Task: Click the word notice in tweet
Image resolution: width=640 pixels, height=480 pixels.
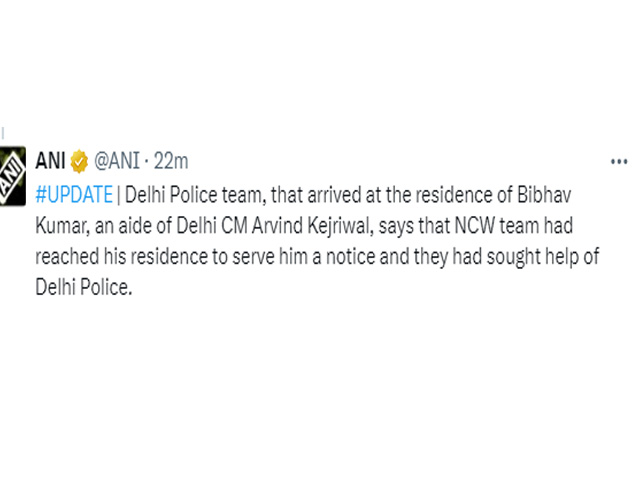Action: (x=351, y=257)
